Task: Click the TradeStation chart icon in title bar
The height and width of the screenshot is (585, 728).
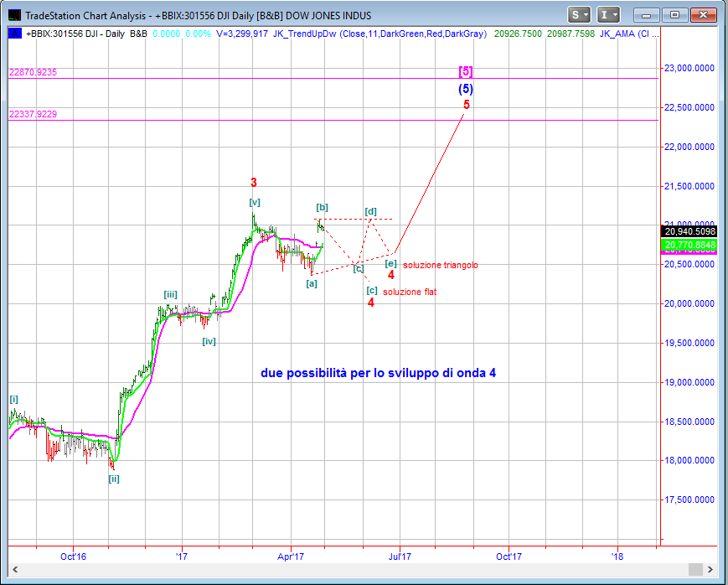Action: 15,15
